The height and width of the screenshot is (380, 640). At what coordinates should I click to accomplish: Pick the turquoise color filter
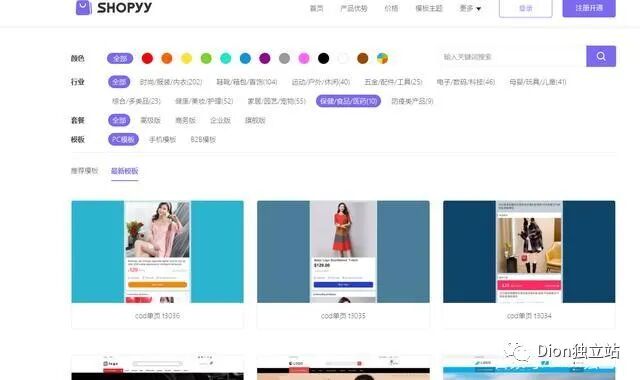[226, 58]
